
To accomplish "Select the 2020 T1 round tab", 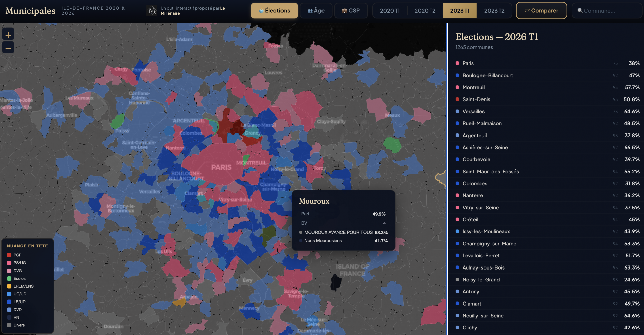I will coord(390,11).
